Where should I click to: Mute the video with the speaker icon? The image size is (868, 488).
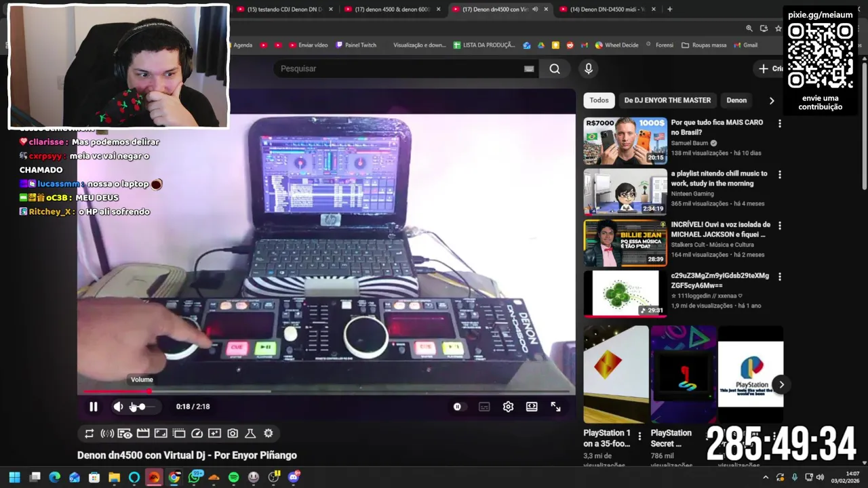click(118, 407)
